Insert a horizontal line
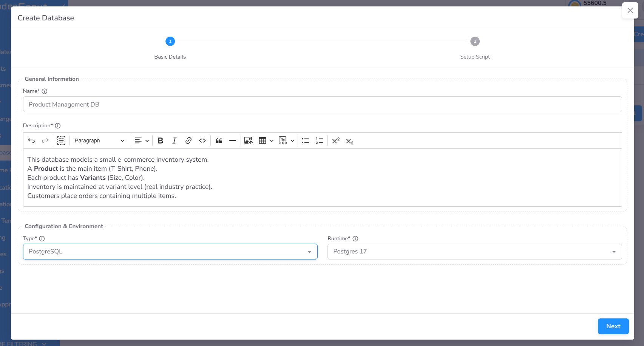 233,141
